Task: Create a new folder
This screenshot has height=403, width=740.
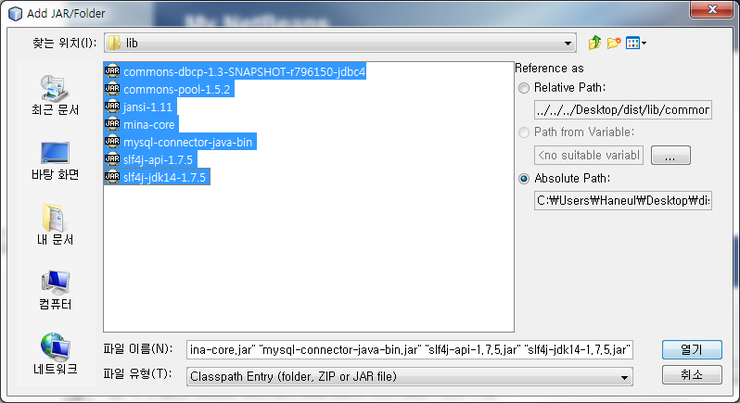Action: coord(614,43)
